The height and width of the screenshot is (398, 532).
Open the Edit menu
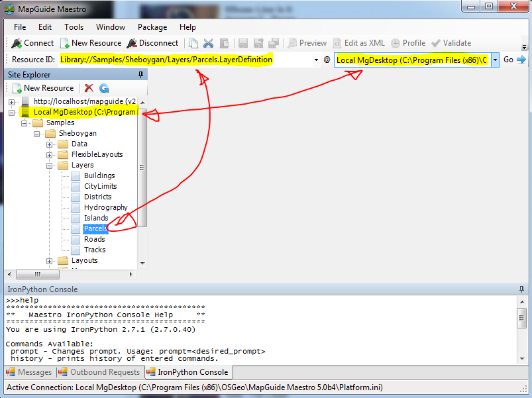45,27
